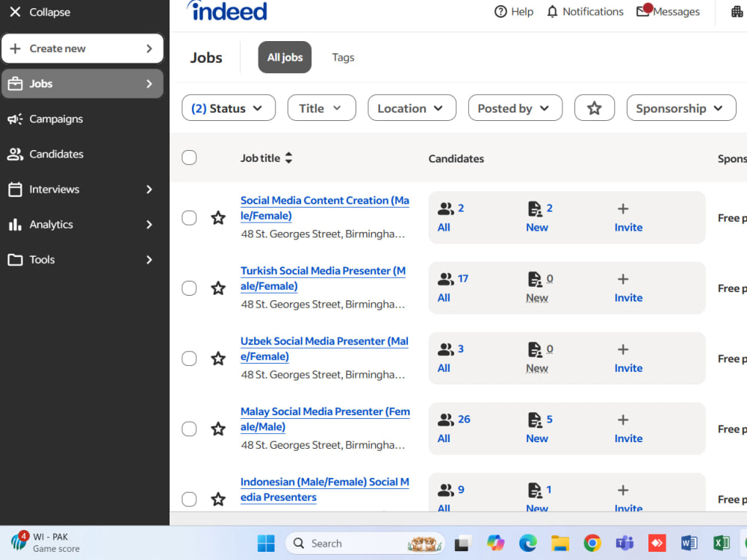747x560 pixels.
Task: Invite candidates to Social Media Content Creation
Action: pyautogui.click(x=628, y=217)
